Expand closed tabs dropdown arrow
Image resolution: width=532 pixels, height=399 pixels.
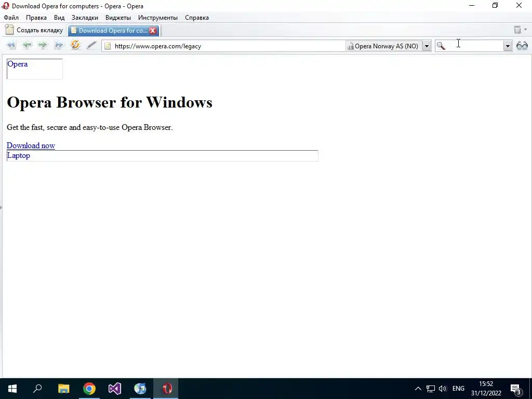(526, 30)
